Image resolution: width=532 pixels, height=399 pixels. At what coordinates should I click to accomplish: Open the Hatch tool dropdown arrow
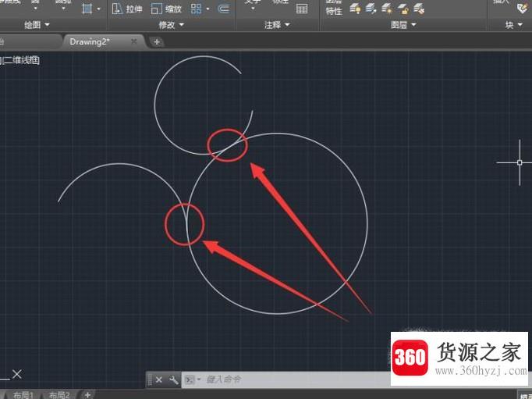[99, 9]
